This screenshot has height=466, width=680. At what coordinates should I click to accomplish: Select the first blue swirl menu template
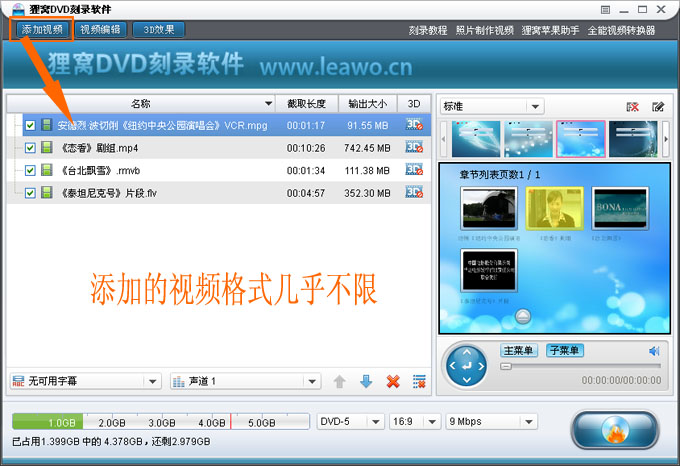pyautogui.click(x=476, y=139)
